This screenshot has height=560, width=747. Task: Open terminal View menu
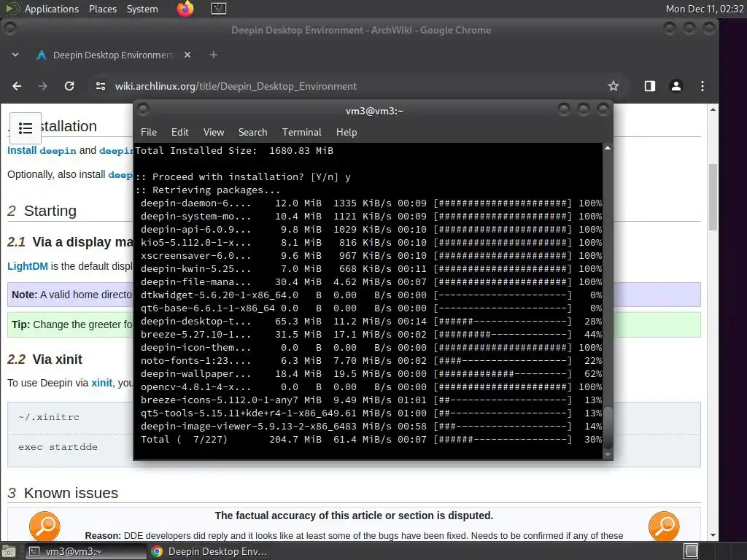point(214,133)
